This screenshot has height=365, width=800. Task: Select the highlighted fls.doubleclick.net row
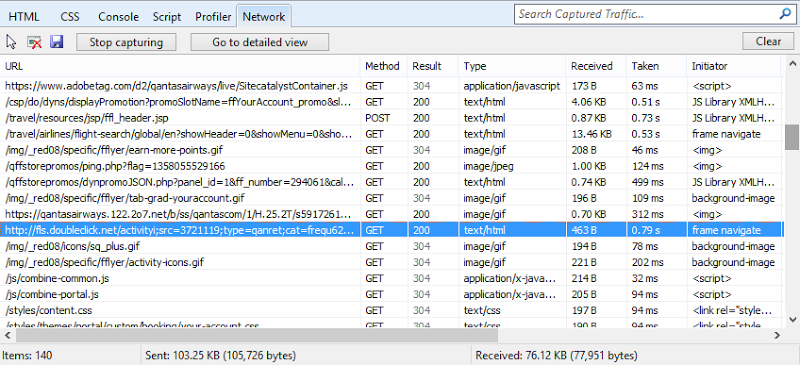[391, 230]
